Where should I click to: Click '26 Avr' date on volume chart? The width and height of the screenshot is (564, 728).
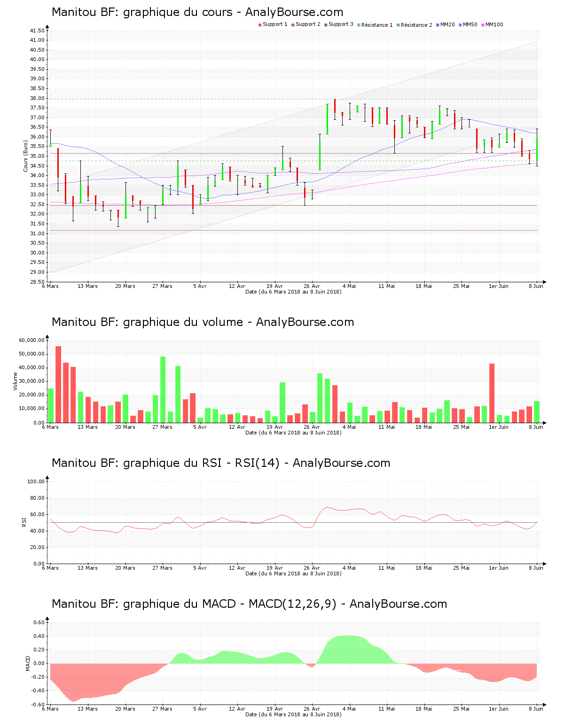[312, 427]
